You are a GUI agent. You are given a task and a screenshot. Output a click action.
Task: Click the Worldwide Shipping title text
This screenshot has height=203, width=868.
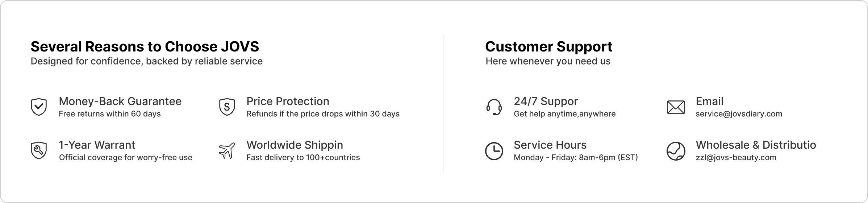295,145
